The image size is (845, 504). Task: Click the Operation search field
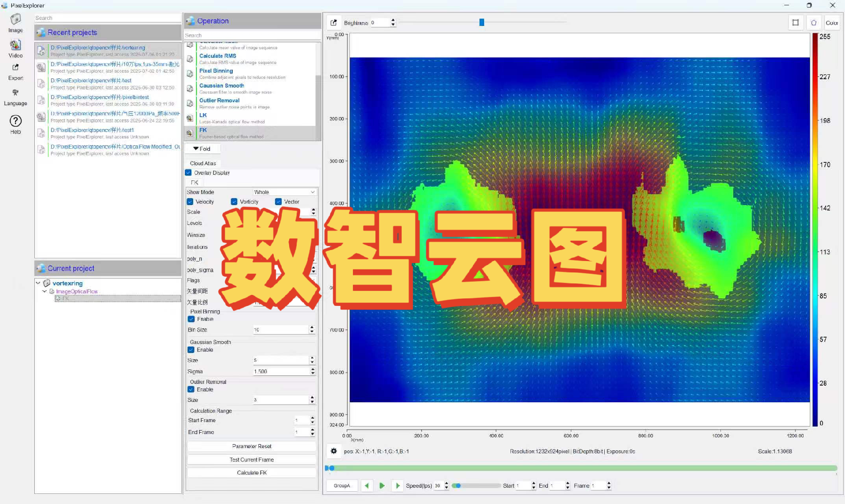[252, 35]
